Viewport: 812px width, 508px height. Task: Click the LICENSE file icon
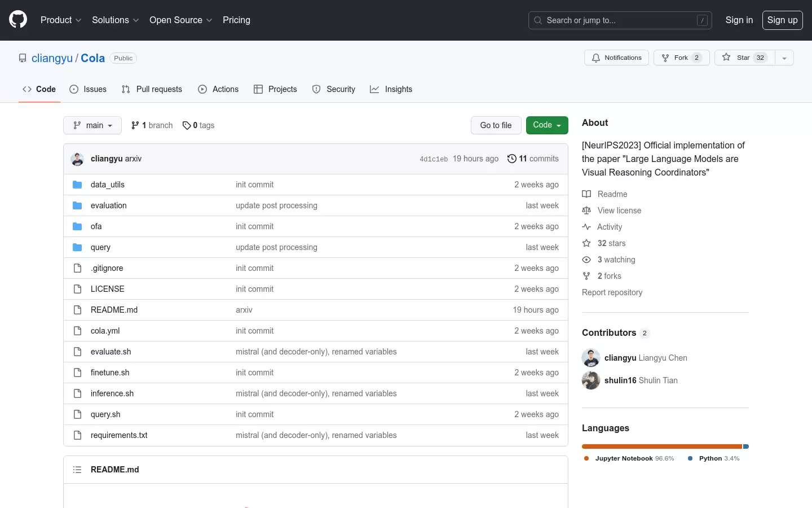77,289
